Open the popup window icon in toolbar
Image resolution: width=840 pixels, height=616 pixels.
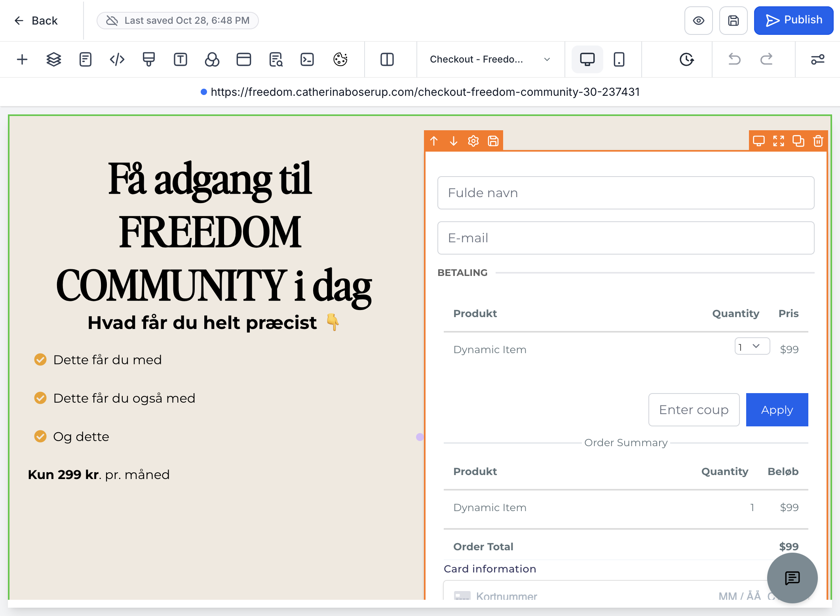(x=244, y=59)
